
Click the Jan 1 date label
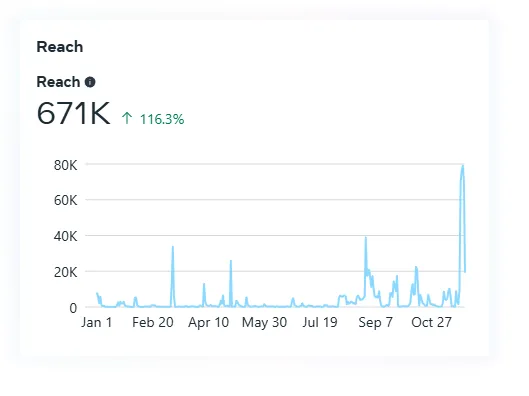click(96, 322)
